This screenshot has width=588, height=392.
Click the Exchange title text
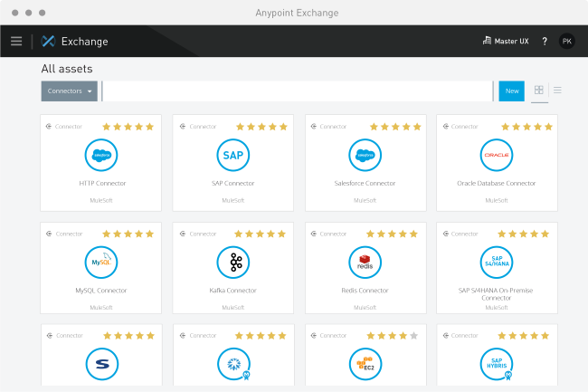point(85,42)
